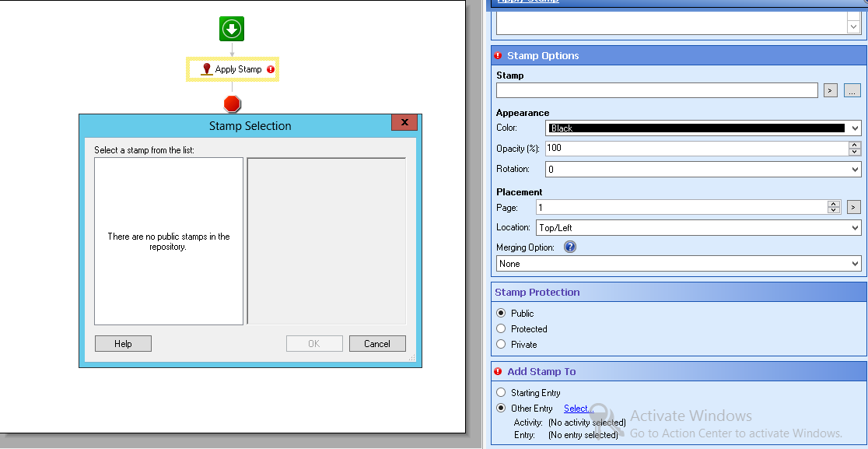Click the Page number input field
The width and height of the screenshot is (868, 449).
coord(682,207)
